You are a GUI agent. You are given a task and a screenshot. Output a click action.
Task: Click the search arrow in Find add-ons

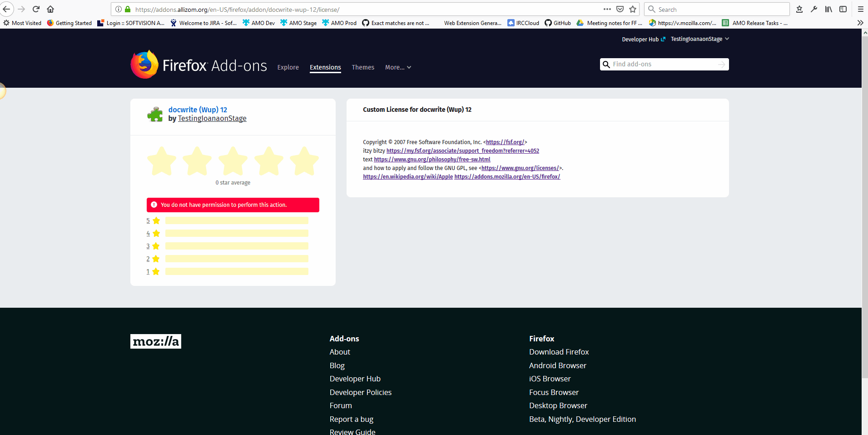(x=721, y=64)
